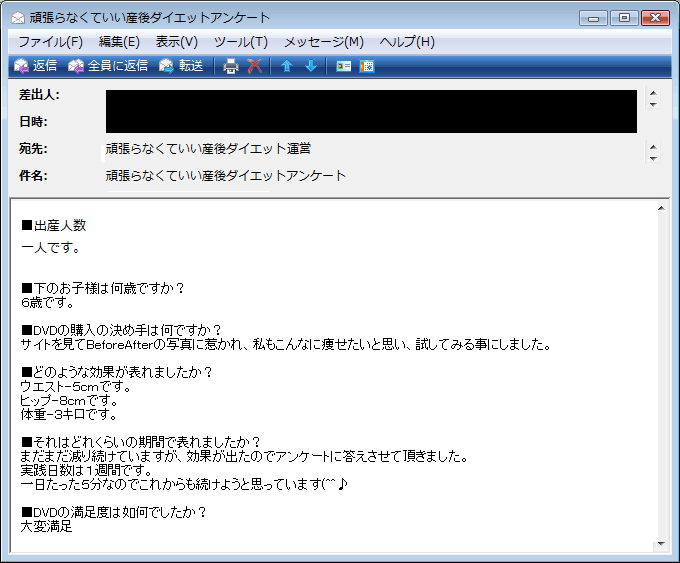Click the line starting 一日たった5分なので
Image resolution: width=680 pixels, height=563 pixels.
[184, 484]
